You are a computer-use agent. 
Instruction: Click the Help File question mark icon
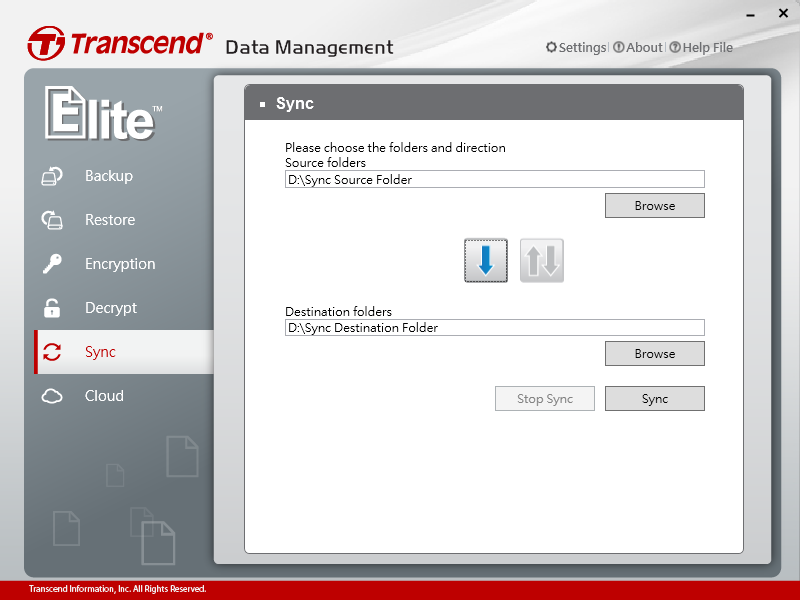[675, 48]
